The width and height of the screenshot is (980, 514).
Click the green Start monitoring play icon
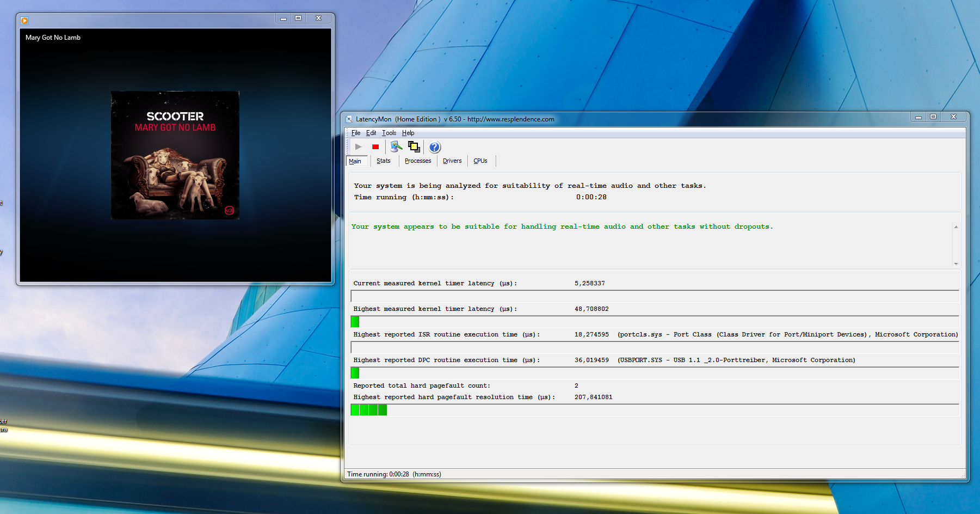coord(358,147)
